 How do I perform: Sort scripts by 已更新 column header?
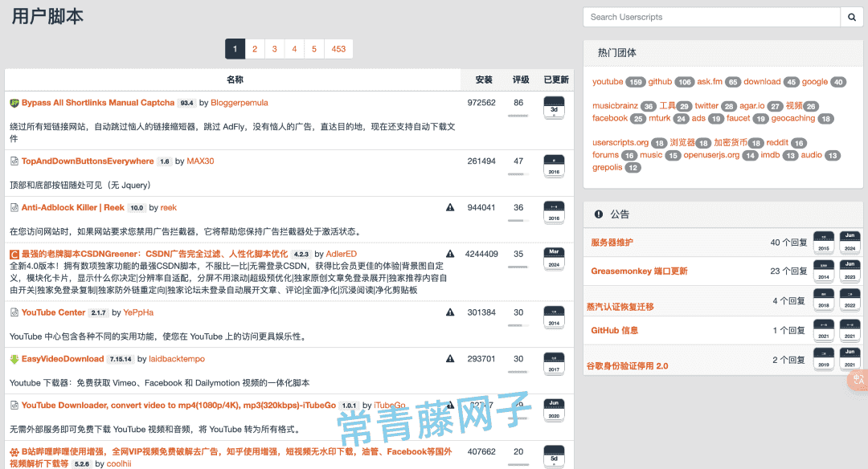coord(556,80)
